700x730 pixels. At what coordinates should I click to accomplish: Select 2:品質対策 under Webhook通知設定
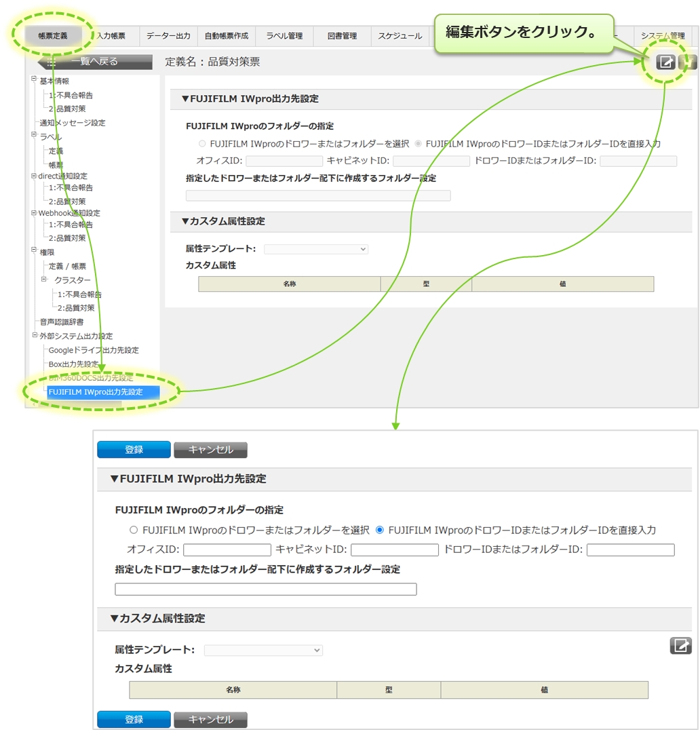click(67, 238)
